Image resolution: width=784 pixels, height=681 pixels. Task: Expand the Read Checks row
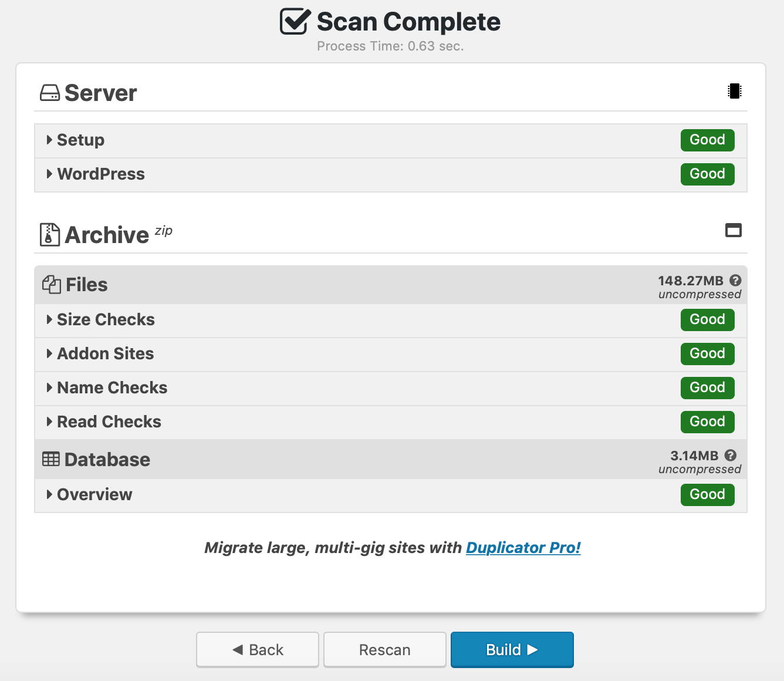109,422
